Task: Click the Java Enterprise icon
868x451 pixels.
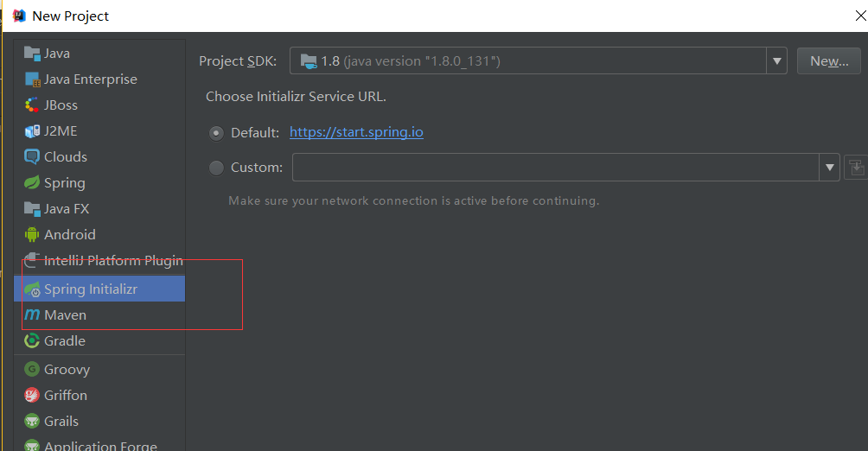Action: [x=32, y=79]
